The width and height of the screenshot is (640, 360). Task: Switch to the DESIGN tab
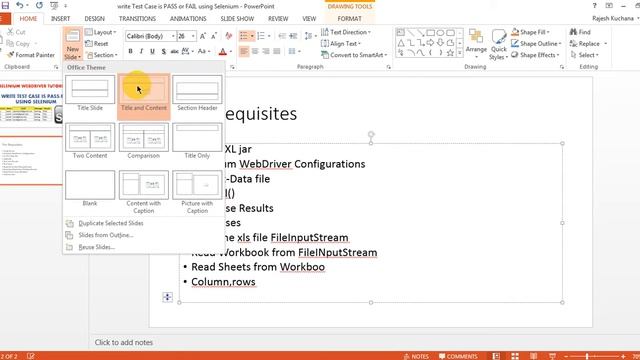click(94, 18)
